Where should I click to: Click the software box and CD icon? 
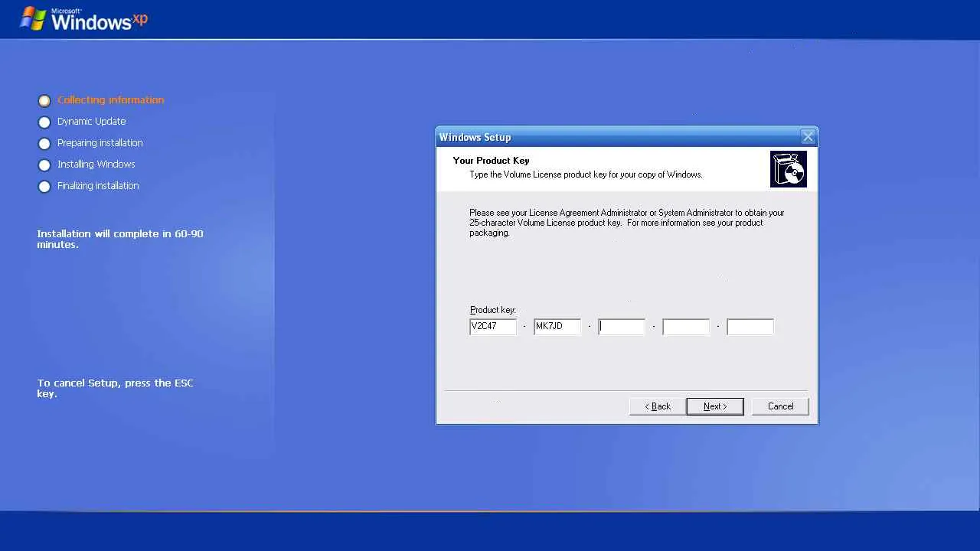pyautogui.click(x=789, y=169)
